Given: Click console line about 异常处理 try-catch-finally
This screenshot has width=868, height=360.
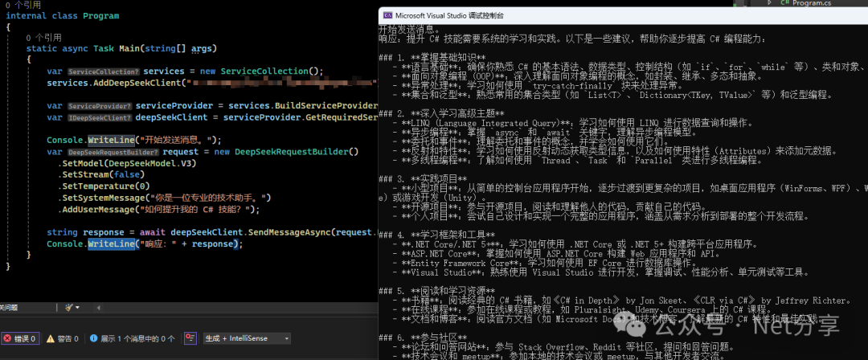Looking at the screenshot, I should click(538, 86).
